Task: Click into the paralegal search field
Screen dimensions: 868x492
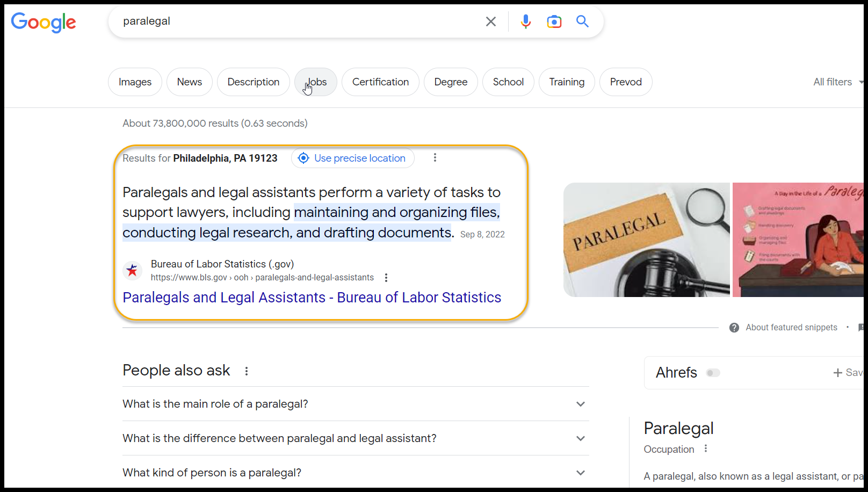Action: [x=295, y=21]
